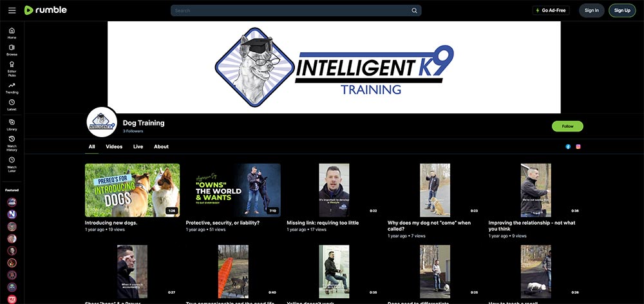Screen dimensions: 644x304
Task: Go to Home in the sidebar
Action: coord(12,33)
